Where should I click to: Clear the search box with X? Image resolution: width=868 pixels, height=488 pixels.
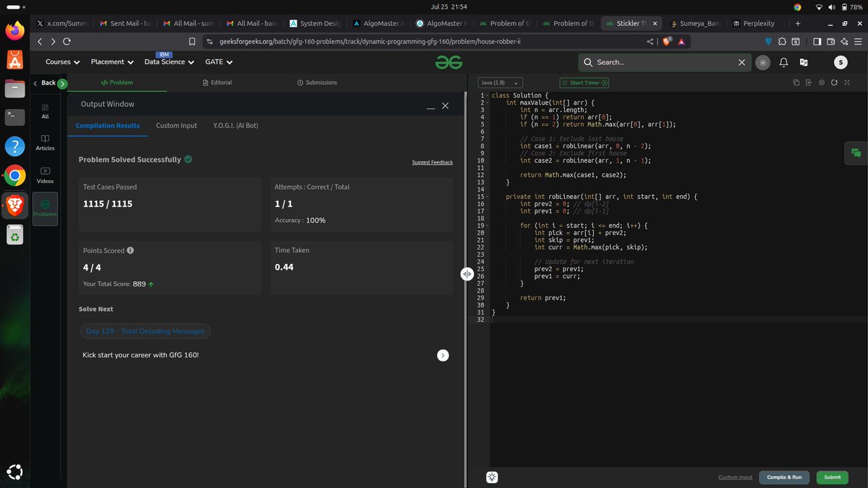pos(741,63)
